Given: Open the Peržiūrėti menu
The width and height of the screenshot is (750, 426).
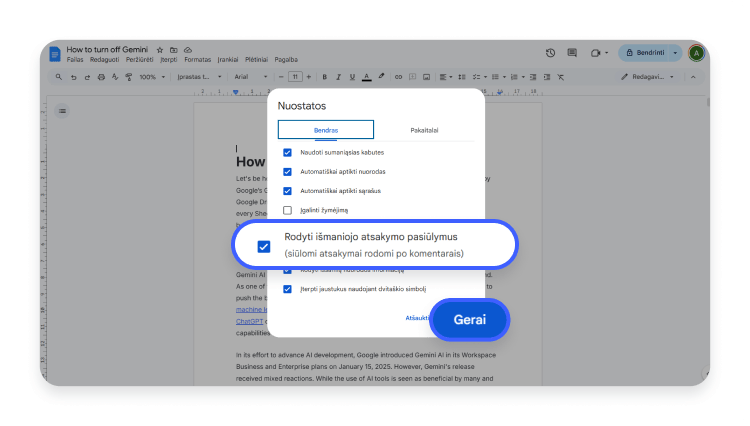Looking at the screenshot, I should 140,60.
